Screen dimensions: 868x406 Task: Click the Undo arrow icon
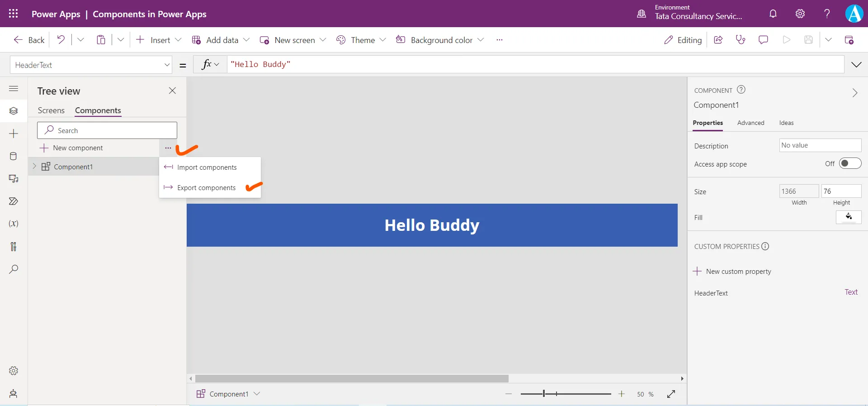click(61, 40)
